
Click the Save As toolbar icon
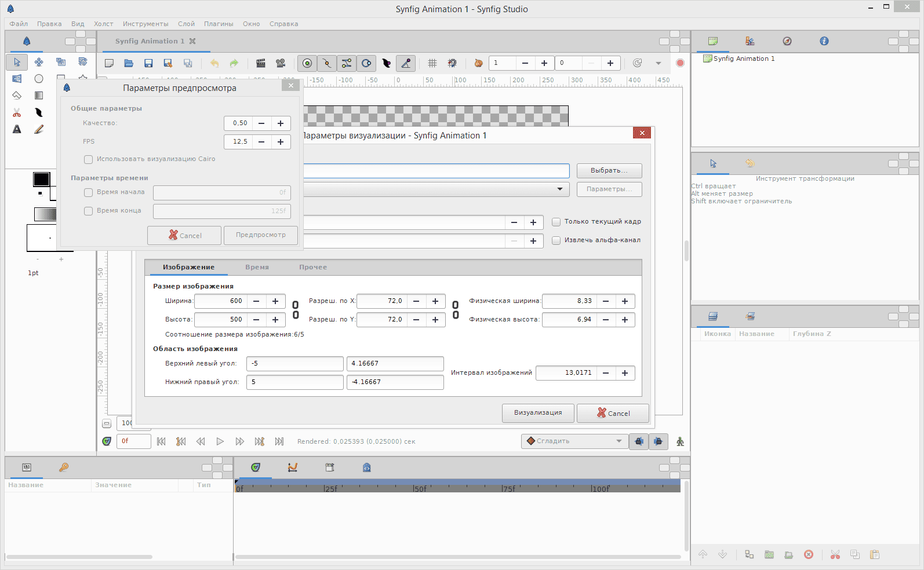pyautogui.click(x=168, y=63)
